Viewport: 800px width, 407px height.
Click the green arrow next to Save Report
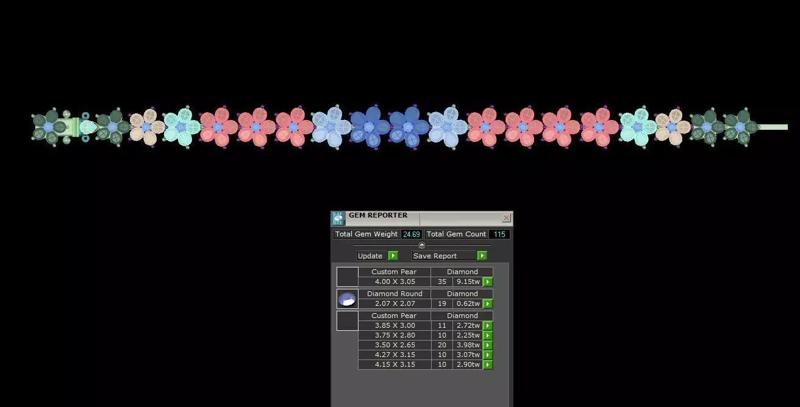[x=482, y=256]
